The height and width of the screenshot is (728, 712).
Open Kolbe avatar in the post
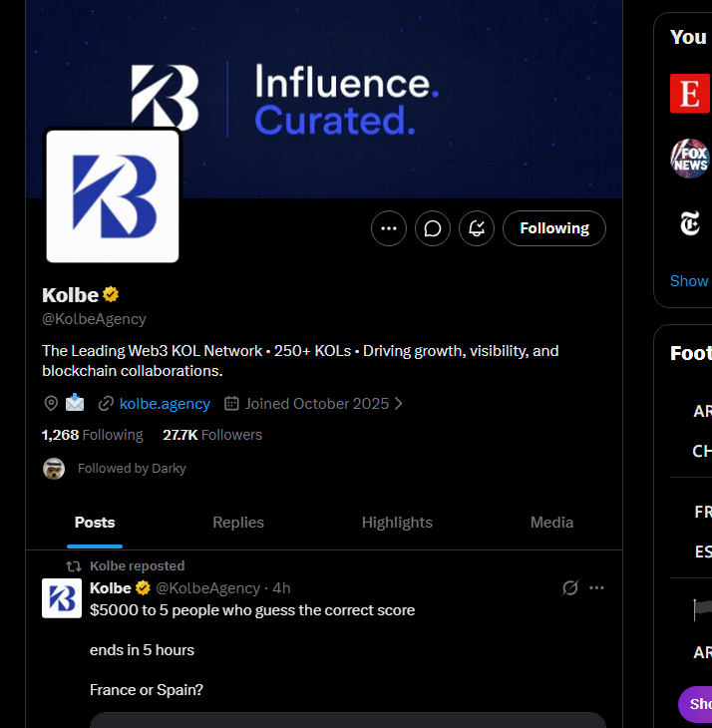point(62,598)
